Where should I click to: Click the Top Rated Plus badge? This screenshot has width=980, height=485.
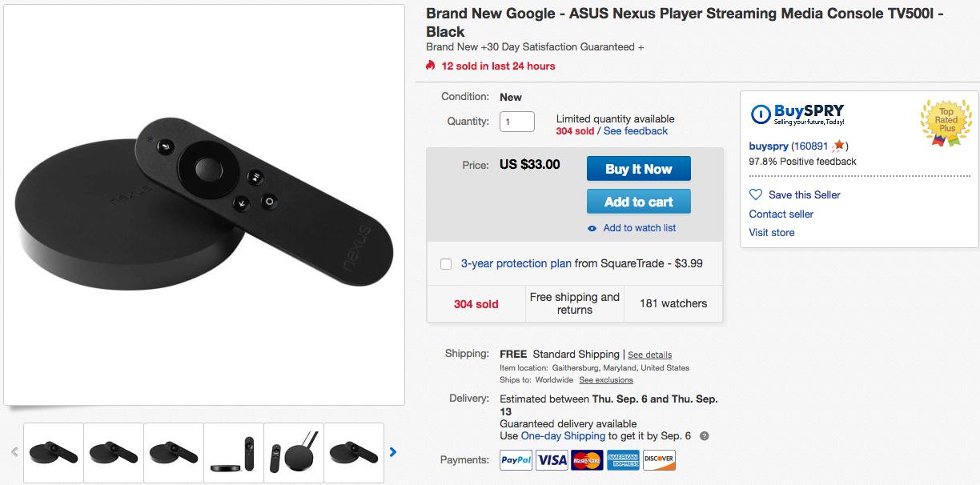[946, 122]
